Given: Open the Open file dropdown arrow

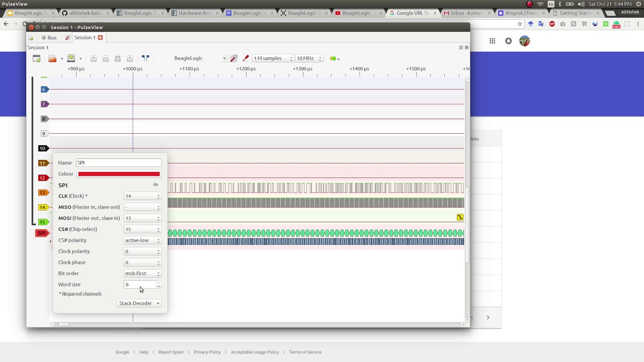Looking at the screenshot, I should [61, 59].
